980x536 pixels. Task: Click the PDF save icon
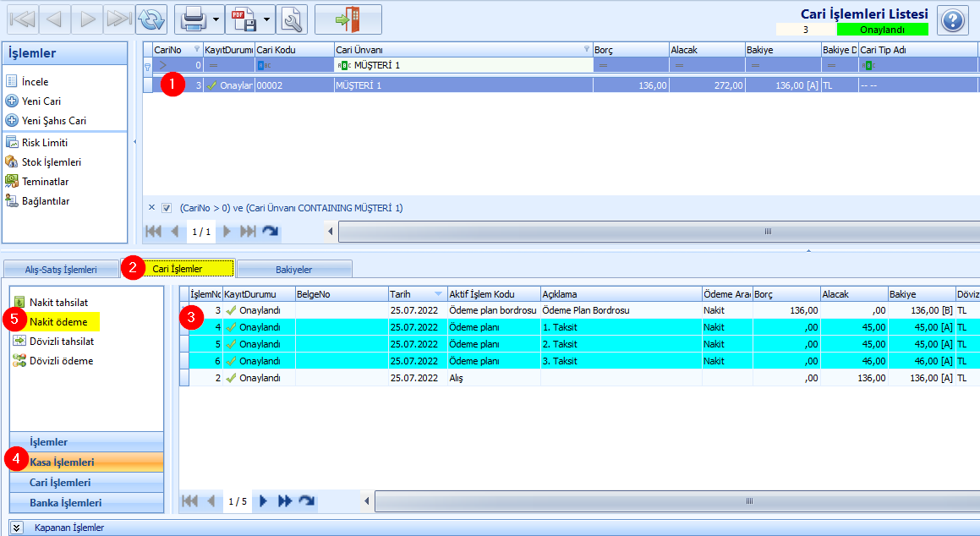point(244,19)
